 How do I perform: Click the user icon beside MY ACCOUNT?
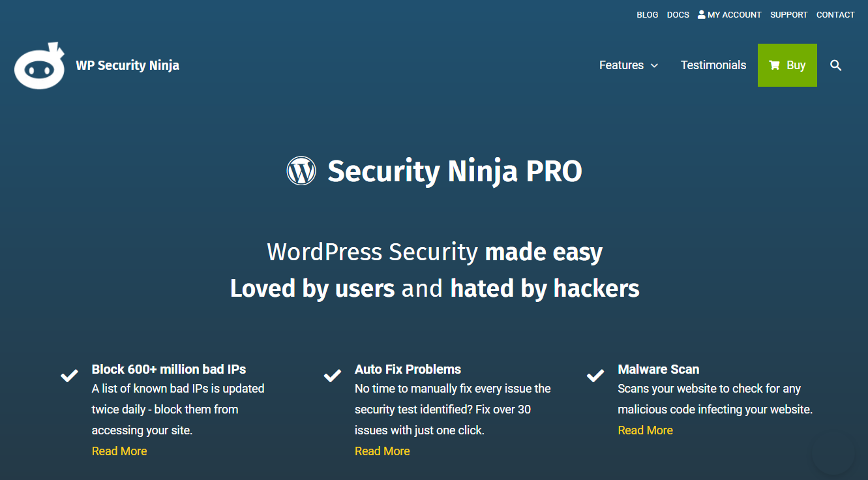click(702, 14)
